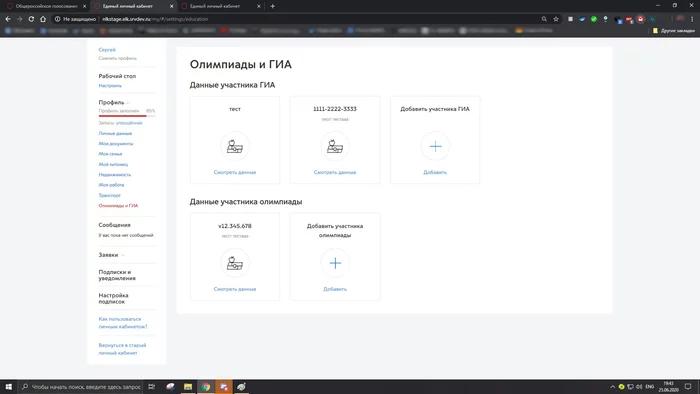This screenshot has width=700, height=394.
Task: Go forward in browser history
Action: [19, 19]
